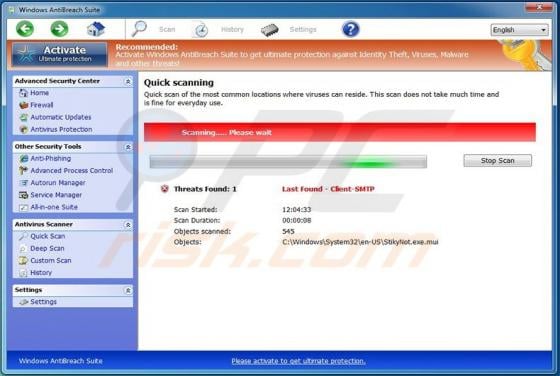The height and width of the screenshot is (376, 560).
Task: Click the sidebar History icon
Action: click(24, 273)
